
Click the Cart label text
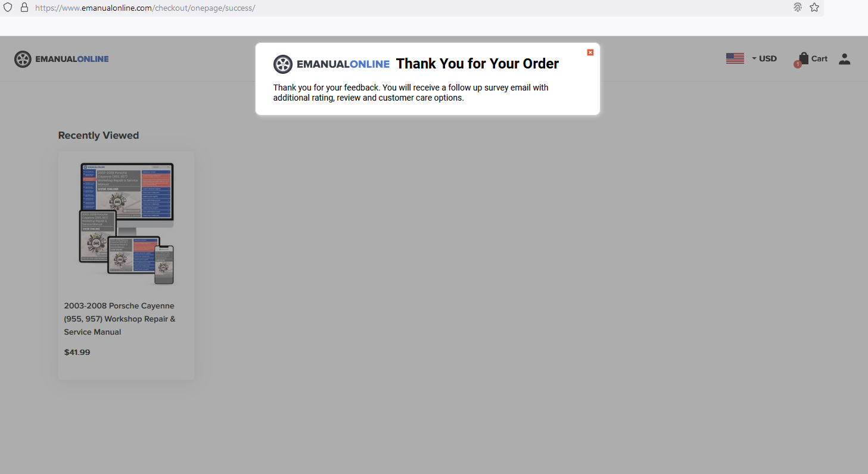point(819,58)
